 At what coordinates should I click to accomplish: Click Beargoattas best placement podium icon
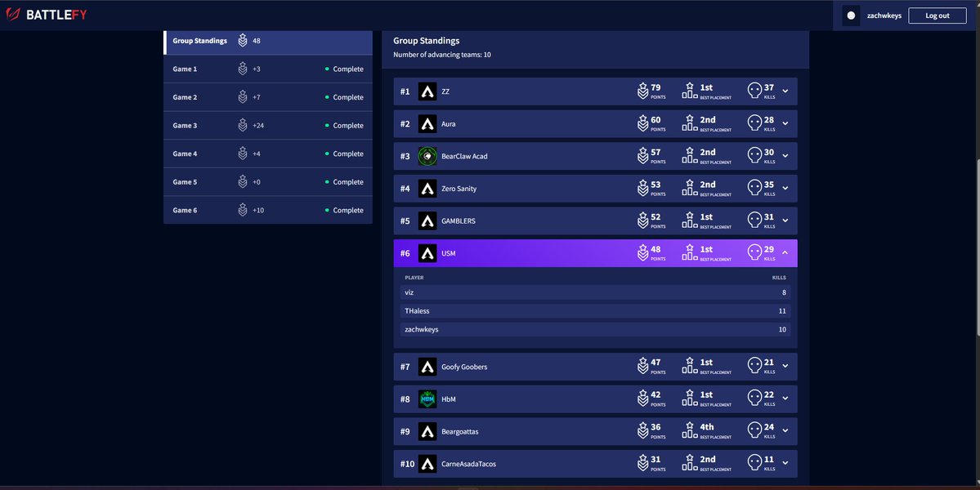point(689,430)
